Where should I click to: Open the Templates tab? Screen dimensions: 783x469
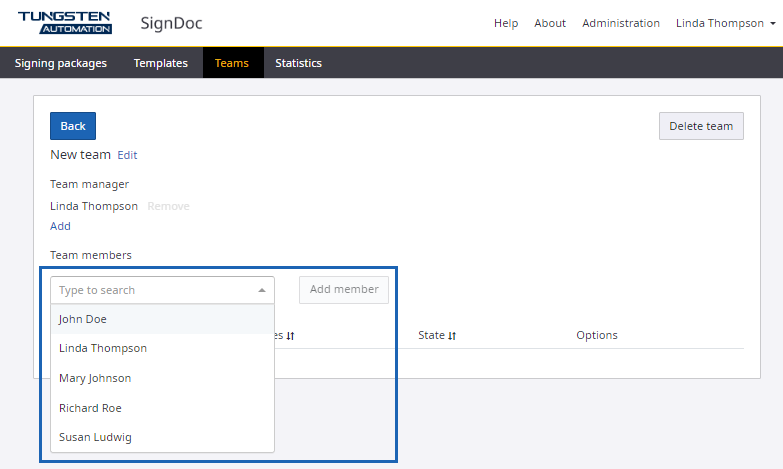coord(161,63)
